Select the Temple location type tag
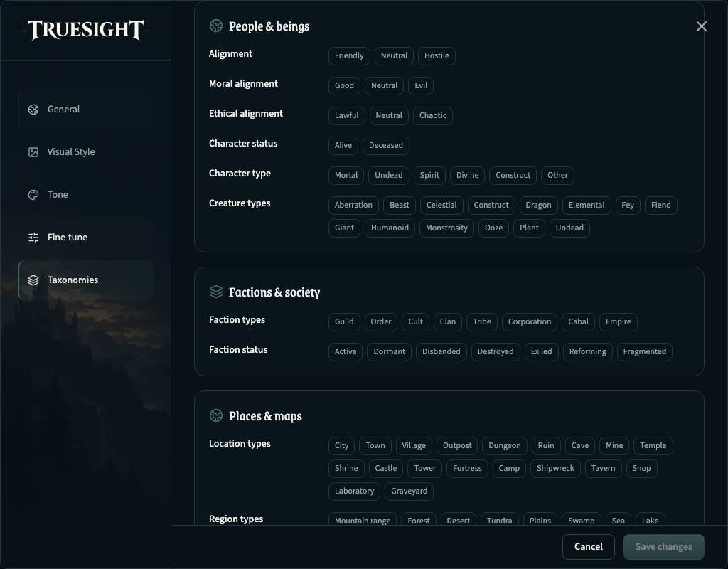 pyautogui.click(x=653, y=445)
